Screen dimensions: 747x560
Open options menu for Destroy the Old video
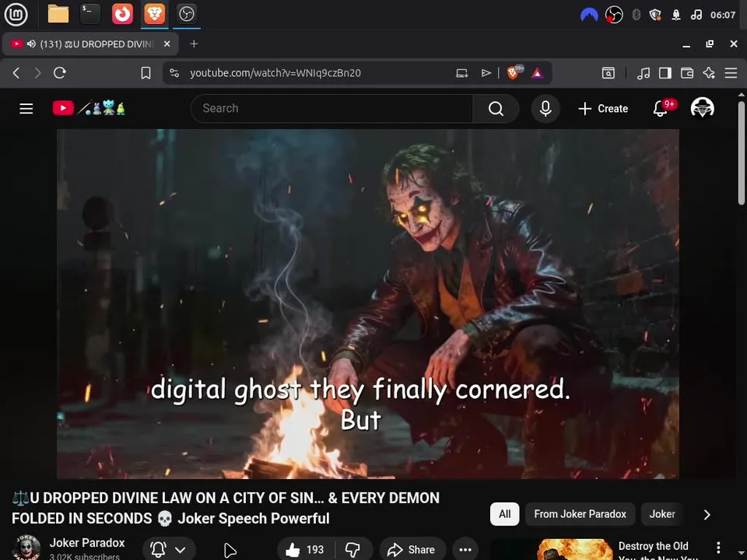(x=718, y=548)
